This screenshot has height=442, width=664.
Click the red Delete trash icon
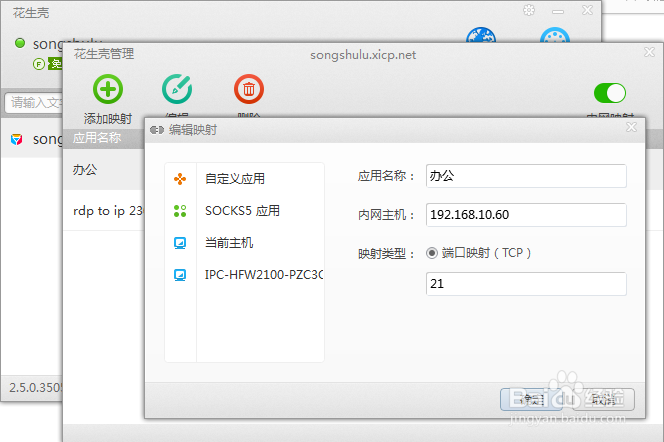[249, 89]
